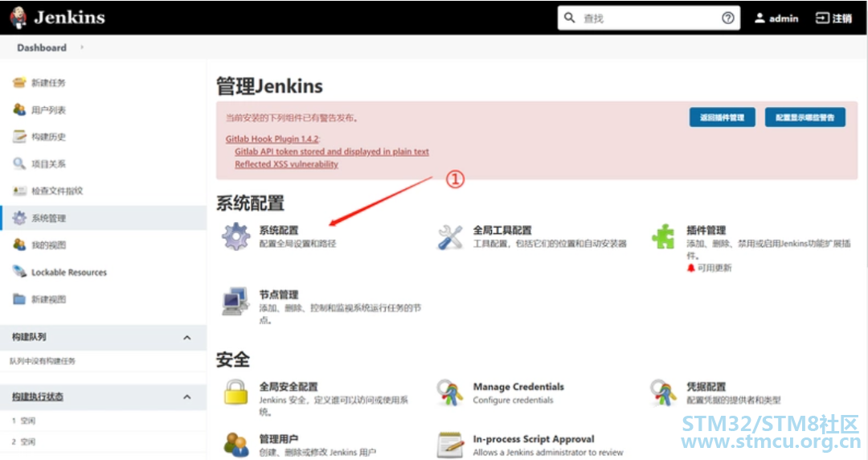
Task: Click the search magnifier icon
Action: (569, 18)
